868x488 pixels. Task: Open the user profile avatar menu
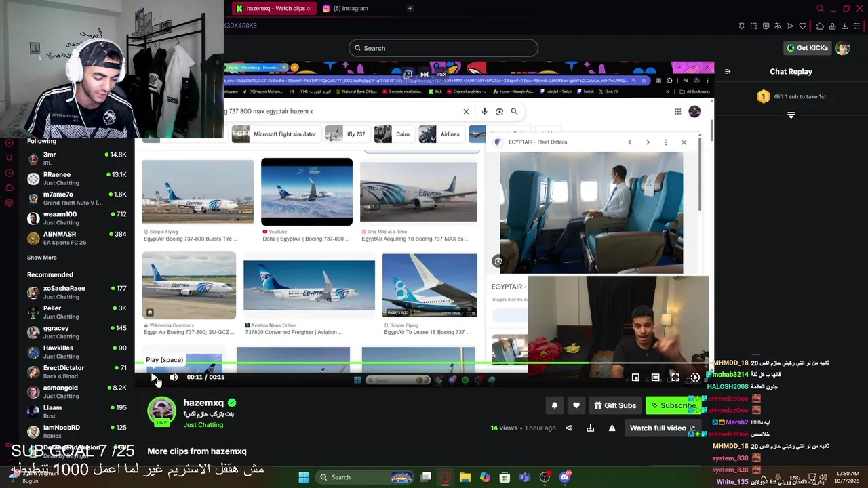(x=842, y=48)
